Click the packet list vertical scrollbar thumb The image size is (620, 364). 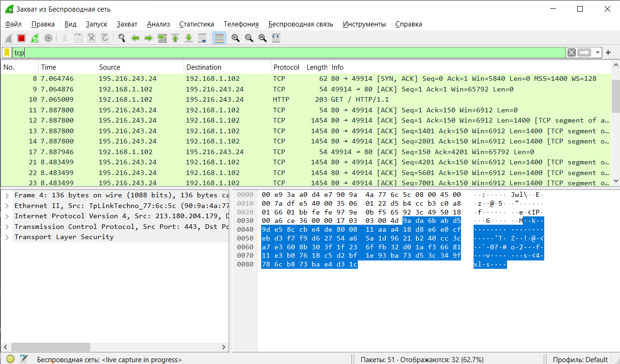click(616, 96)
